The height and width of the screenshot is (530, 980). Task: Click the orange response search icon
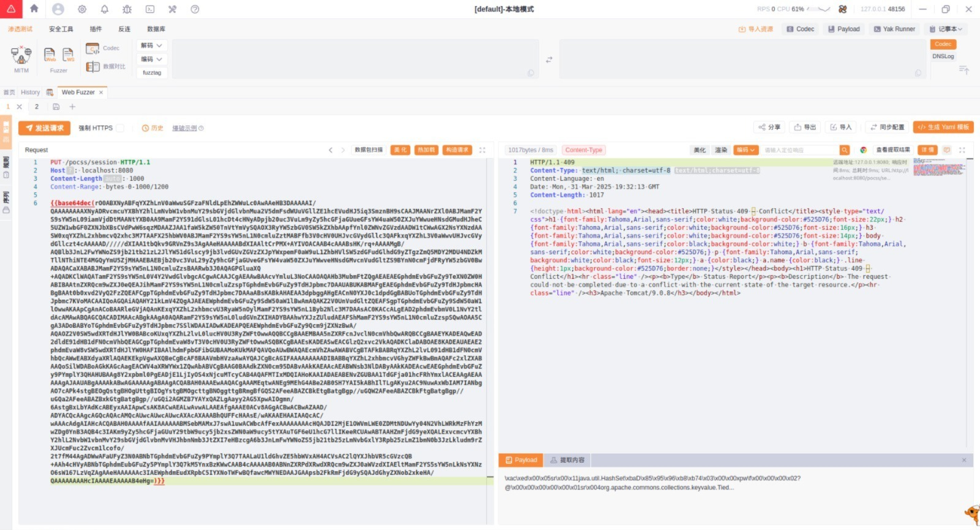tap(845, 150)
